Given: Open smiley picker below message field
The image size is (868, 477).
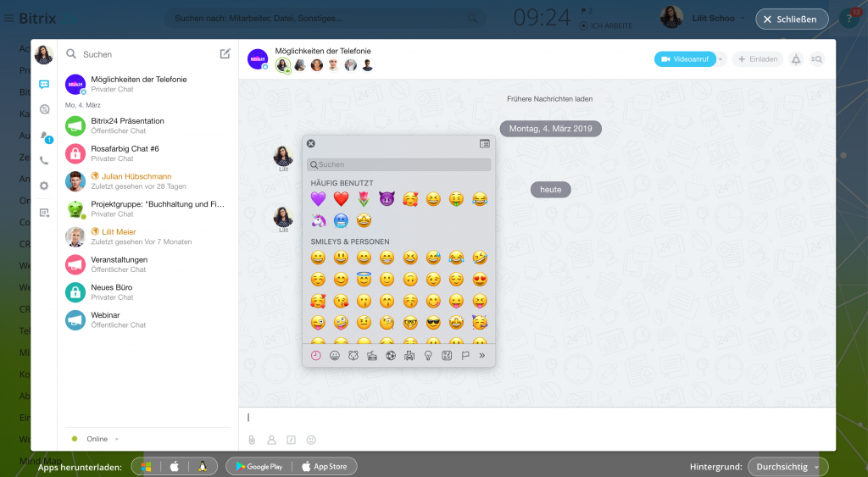Looking at the screenshot, I should tap(311, 440).
